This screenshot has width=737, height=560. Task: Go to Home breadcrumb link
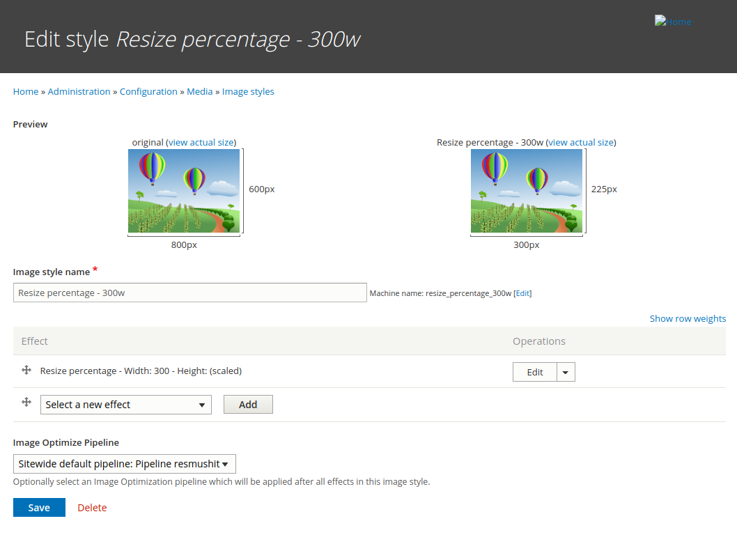pyautogui.click(x=26, y=92)
